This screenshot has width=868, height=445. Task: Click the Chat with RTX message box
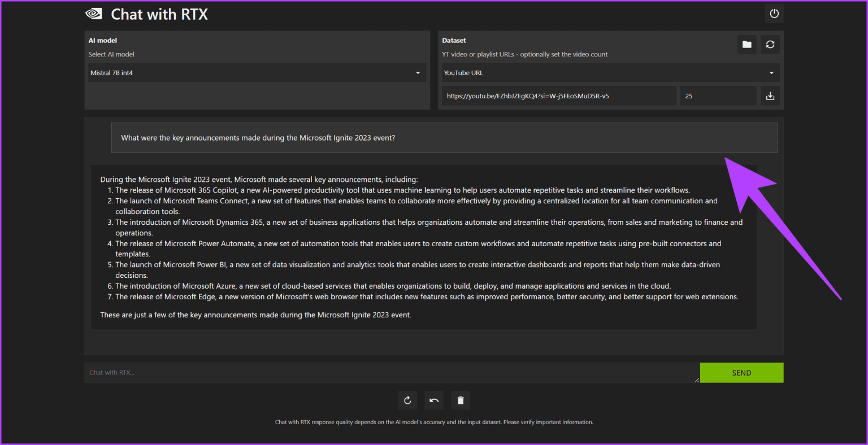point(392,373)
